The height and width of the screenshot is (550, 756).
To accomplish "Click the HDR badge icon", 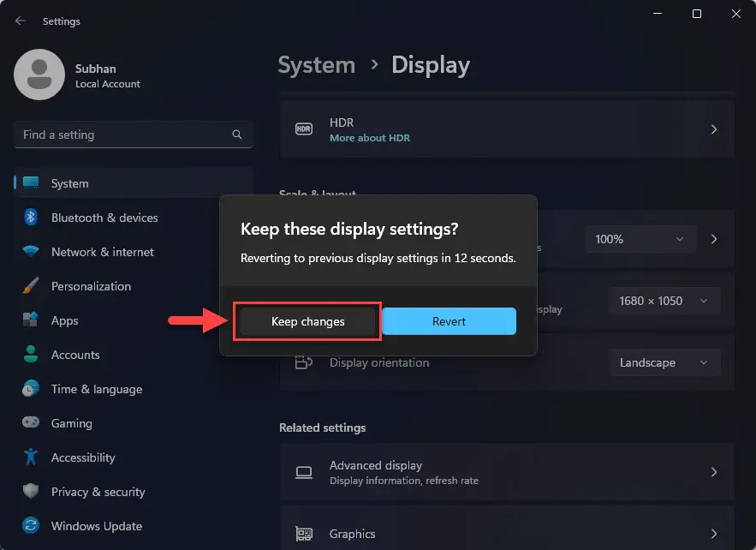I will (x=304, y=129).
